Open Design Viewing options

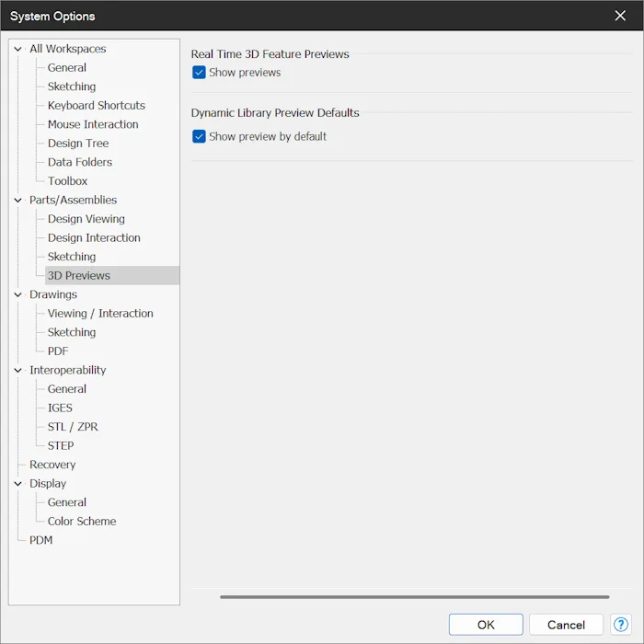pyautogui.click(x=86, y=219)
